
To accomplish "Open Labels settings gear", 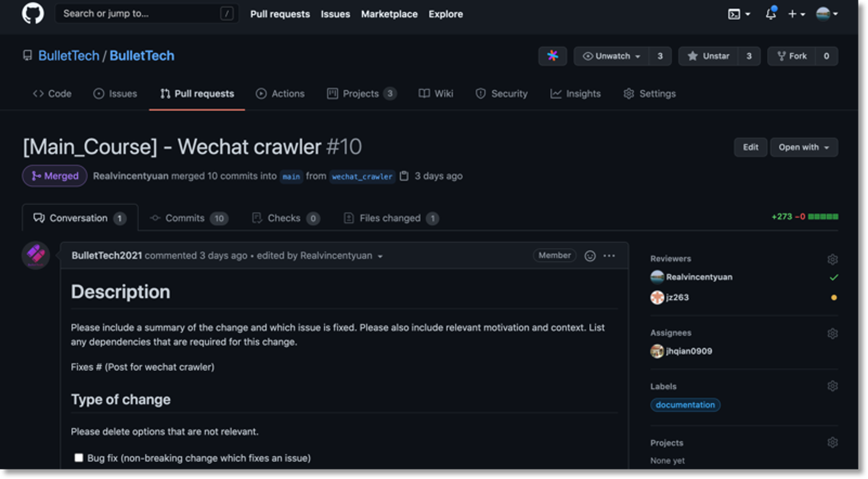I will 832,386.
